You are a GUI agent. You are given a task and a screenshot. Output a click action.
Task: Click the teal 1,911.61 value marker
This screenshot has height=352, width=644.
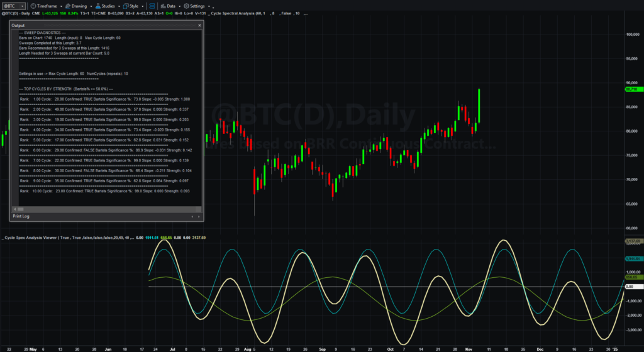pyautogui.click(x=633, y=259)
